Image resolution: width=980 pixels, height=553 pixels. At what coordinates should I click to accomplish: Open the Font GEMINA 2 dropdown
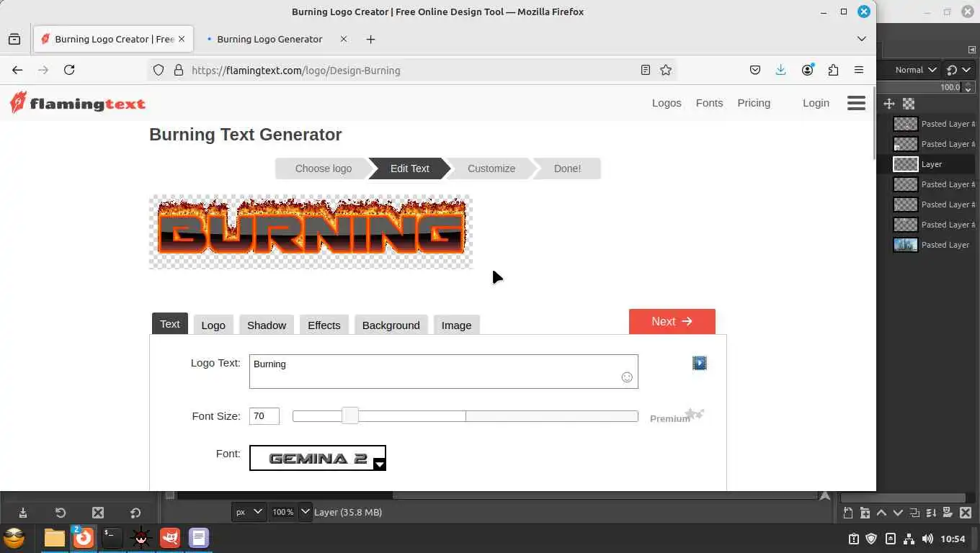tap(318, 458)
